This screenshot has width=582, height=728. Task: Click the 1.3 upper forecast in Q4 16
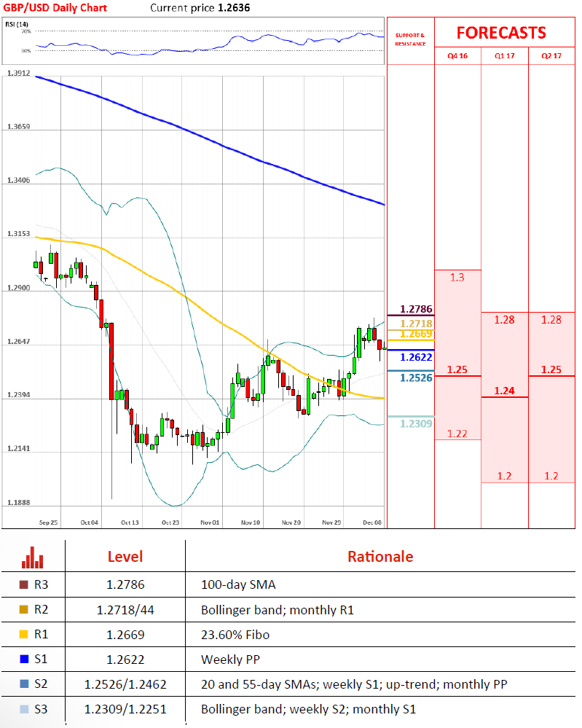(457, 278)
